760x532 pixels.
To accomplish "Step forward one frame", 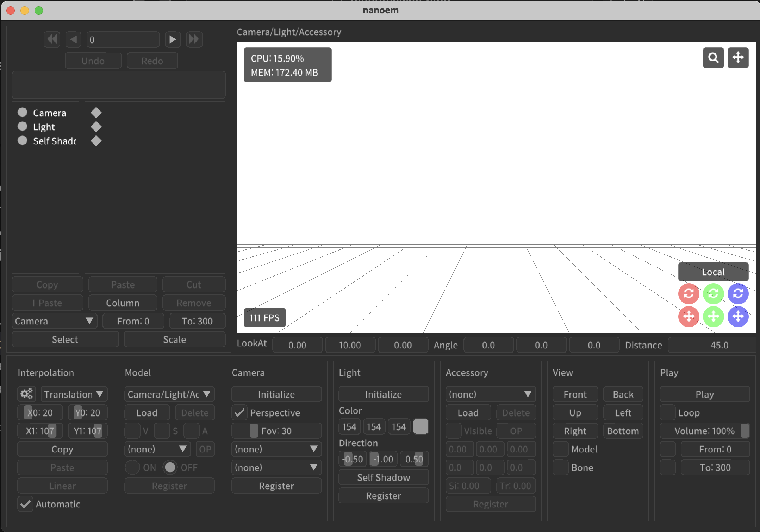I will (172, 39).
